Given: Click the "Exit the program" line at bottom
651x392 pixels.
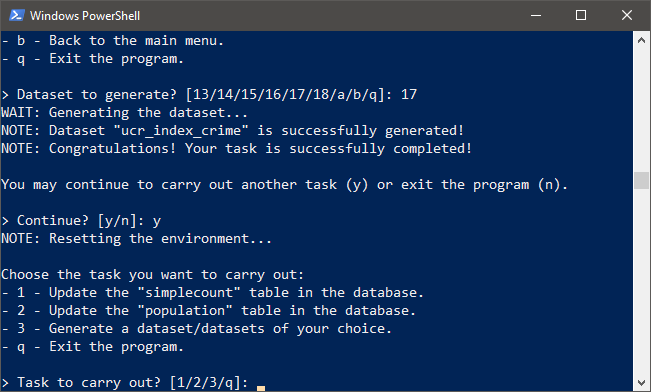Looking at the screenshot, I should [x=92, y=347].
